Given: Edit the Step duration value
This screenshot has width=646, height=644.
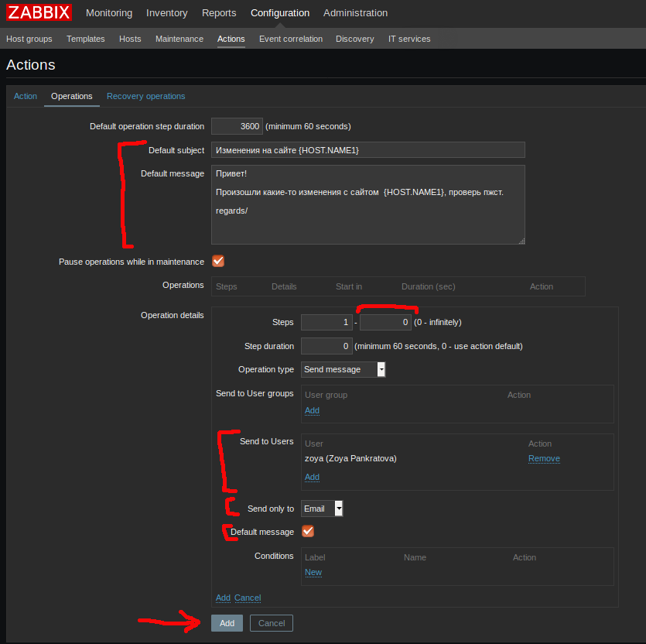Looking at the screenshot, I should [326, 346].
